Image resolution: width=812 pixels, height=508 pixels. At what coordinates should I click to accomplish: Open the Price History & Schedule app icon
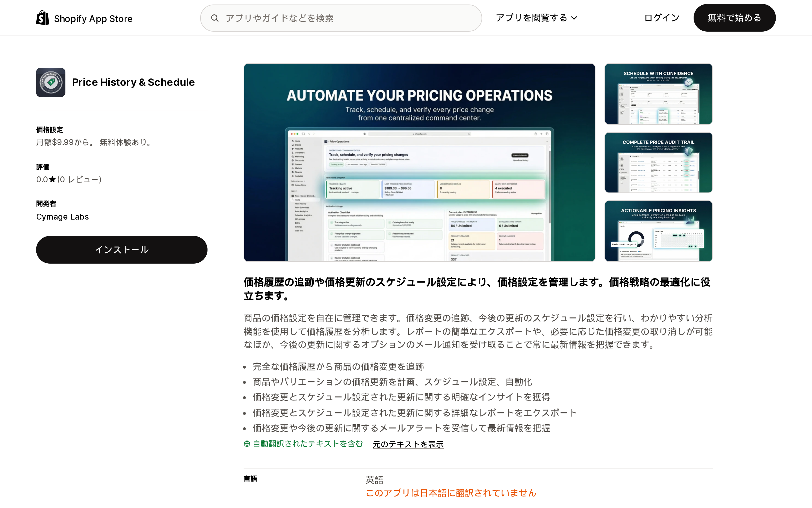[51, 82]
